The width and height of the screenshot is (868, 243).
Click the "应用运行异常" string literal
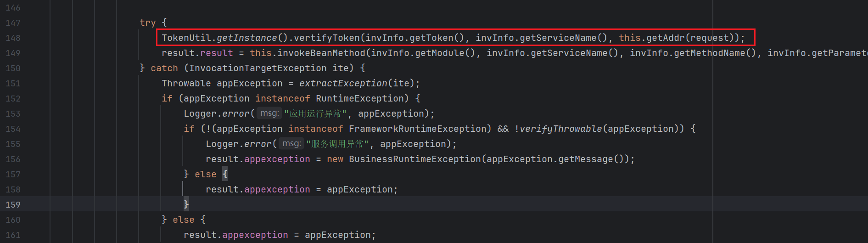coord(315,114)
